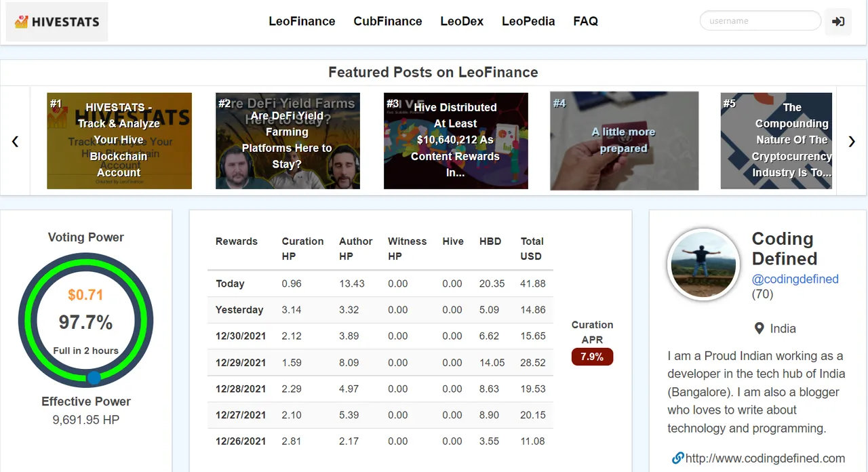Open featured post #3 Hive Distributed rewards

[456, 141]
